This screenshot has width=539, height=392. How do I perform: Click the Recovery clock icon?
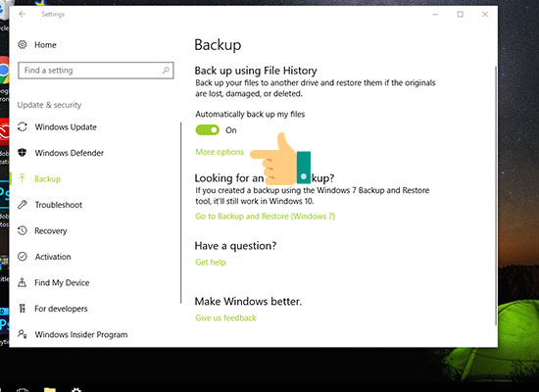[x=23, y=230]
